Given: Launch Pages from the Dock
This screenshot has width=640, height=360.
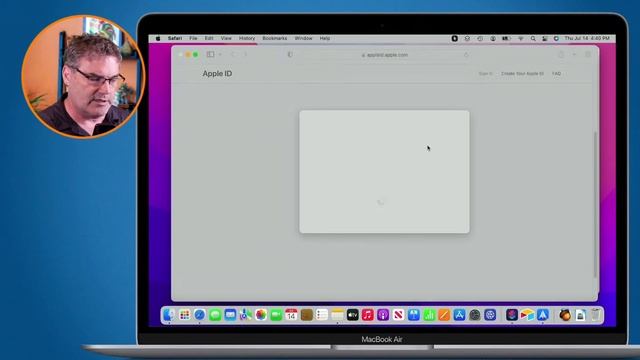Looking at the screenshot, I should click(x=444, y=315).
